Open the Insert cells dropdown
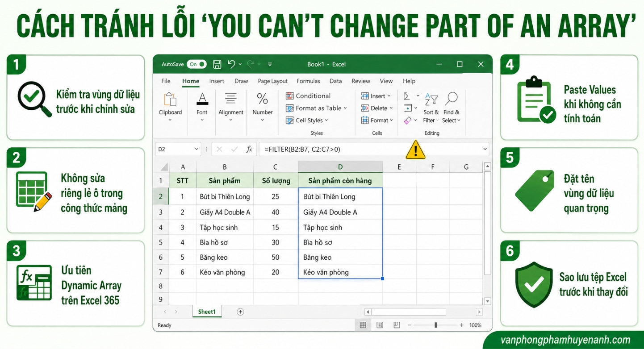The height and width of the screenshot is (349, 644). [376, 96]
